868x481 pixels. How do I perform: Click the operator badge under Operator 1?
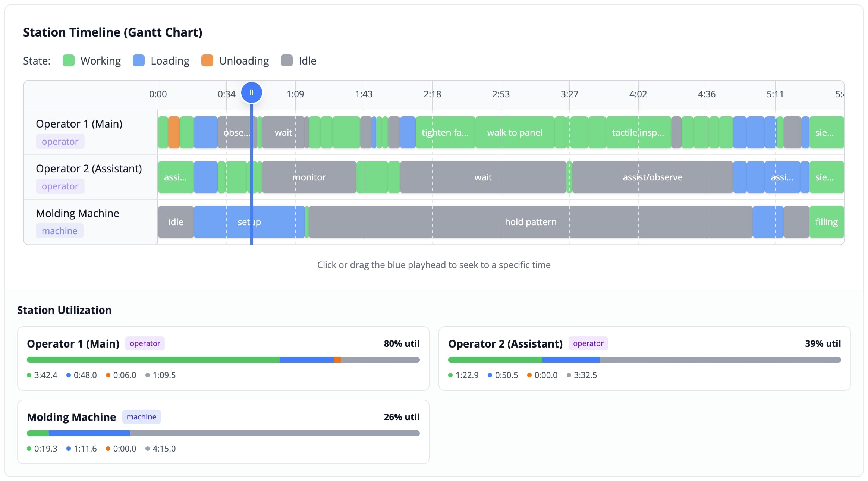point(60,141)
